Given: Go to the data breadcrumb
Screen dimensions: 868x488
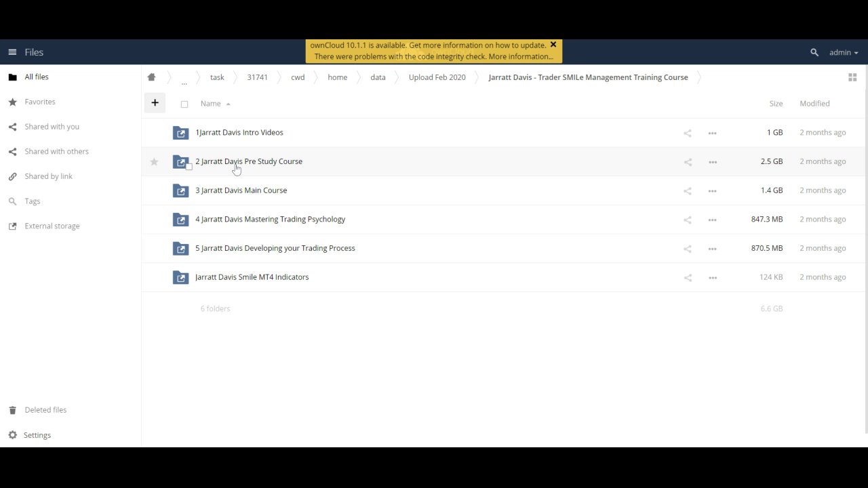Looking at the screenshot, I should click(378, 77).
